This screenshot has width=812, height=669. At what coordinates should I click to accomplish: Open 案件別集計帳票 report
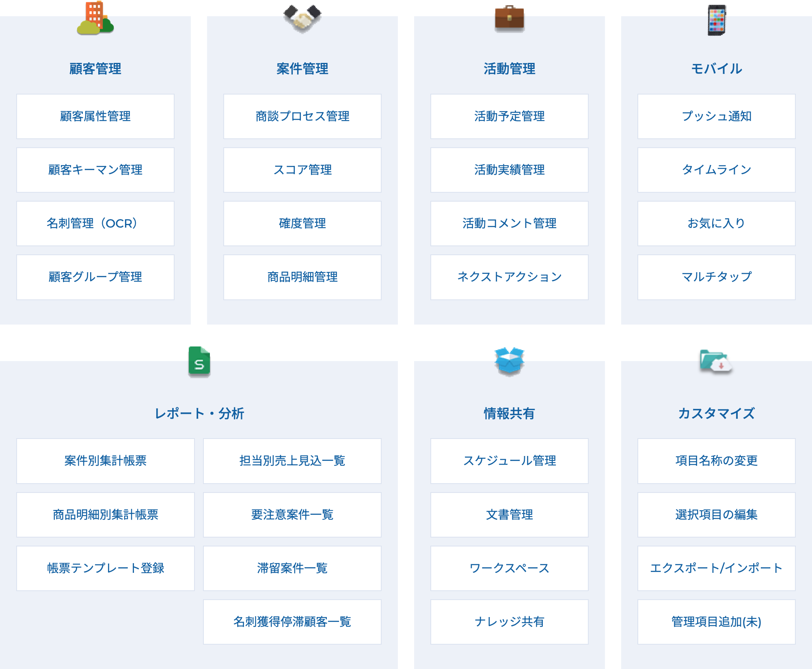(105, 461)
